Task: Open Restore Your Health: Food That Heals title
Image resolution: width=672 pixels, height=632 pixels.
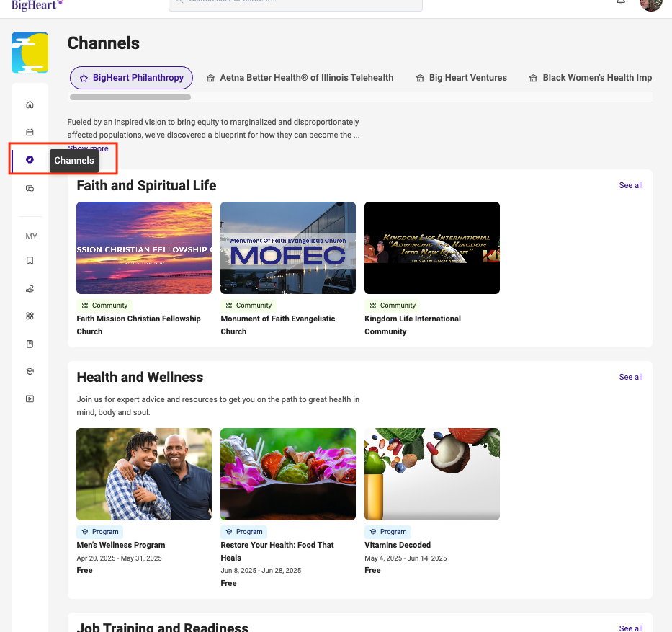Action: (x=277, y=551)
